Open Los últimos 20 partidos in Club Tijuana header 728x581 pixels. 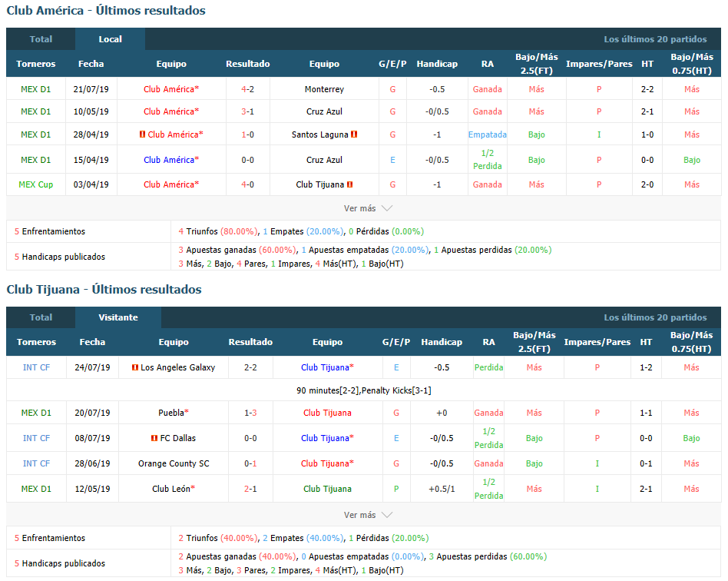pos(655,317)
